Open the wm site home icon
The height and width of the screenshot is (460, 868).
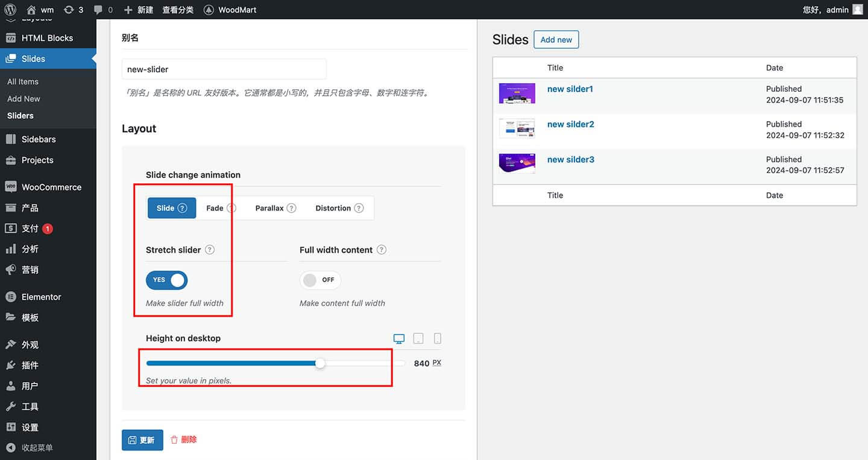click(x=31, y=10)
